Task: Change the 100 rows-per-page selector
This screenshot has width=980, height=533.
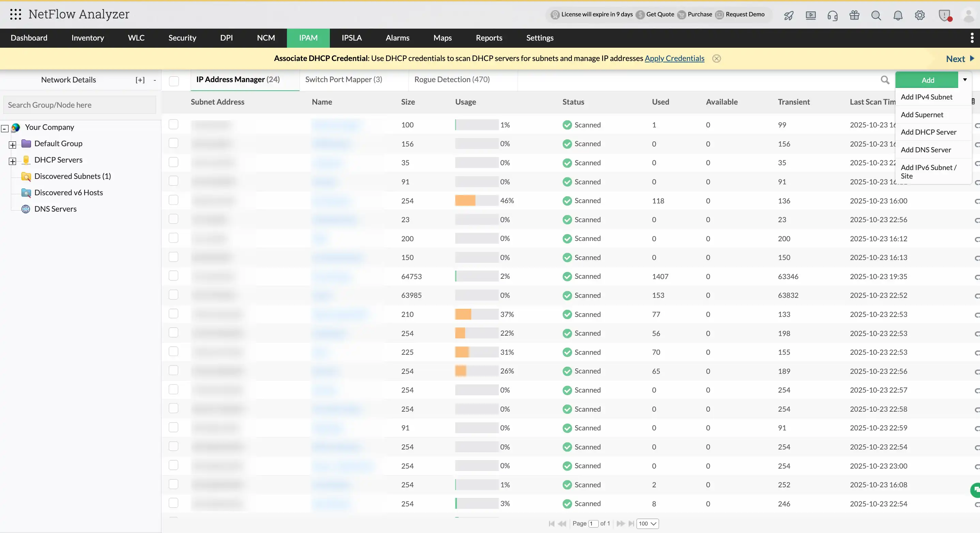Action: 648,523
